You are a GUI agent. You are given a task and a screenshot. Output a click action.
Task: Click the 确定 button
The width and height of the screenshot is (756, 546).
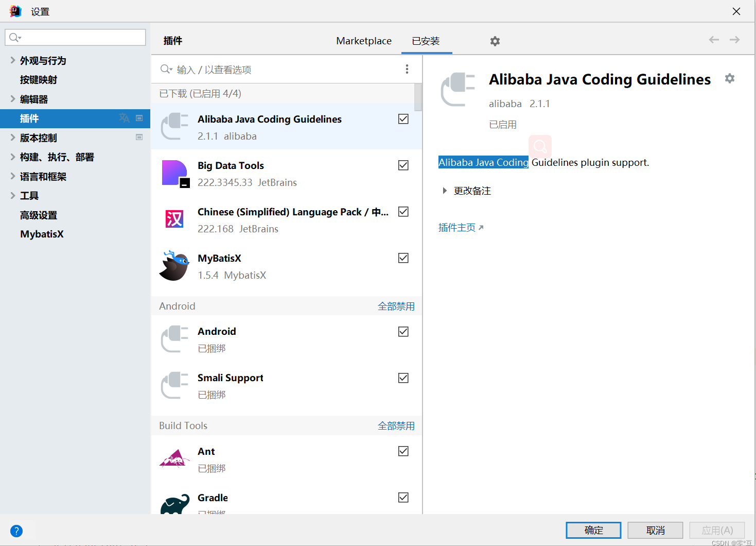[x=593, y=530]
